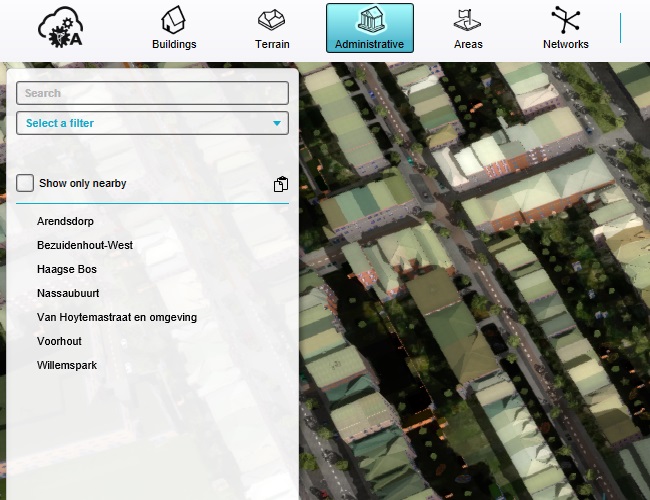Choose Bezuidenhout-West in the list

tap(85, 245)
